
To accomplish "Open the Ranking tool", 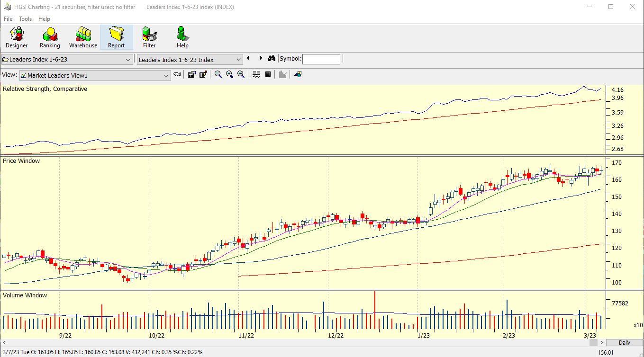I will coord(50,37).
